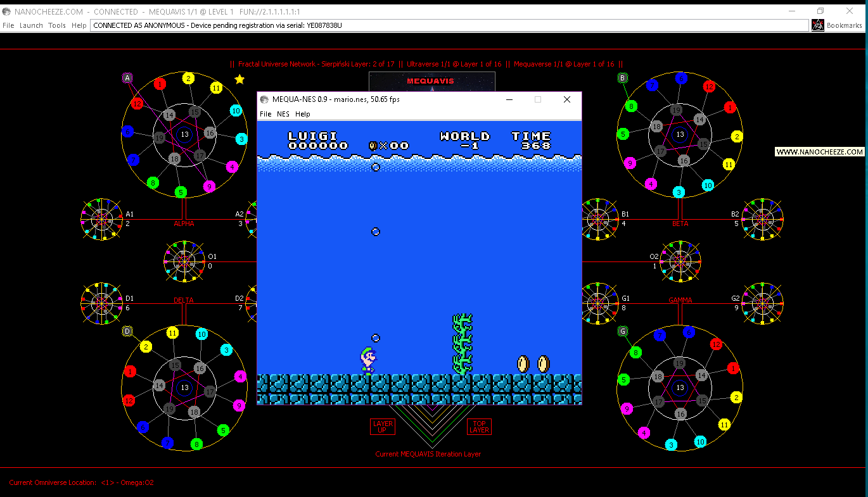Open the A1 mini universe wheel
The height and width of the screenshot is (497, 868).
[101, 219]
